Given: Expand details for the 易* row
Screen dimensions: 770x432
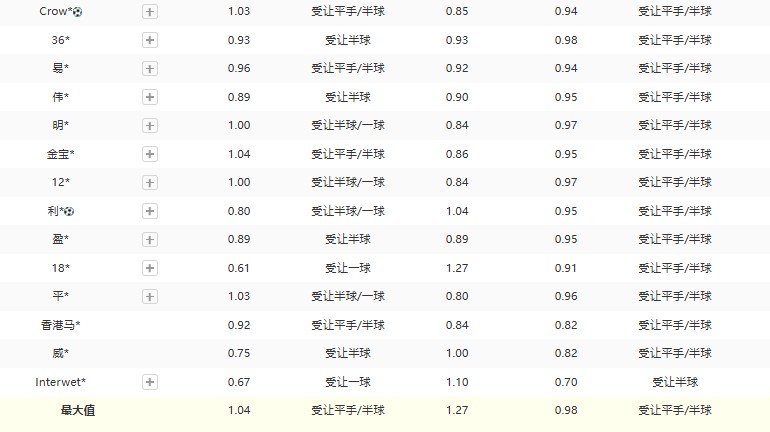Looking at the screenshot, I should click(150, 69).
